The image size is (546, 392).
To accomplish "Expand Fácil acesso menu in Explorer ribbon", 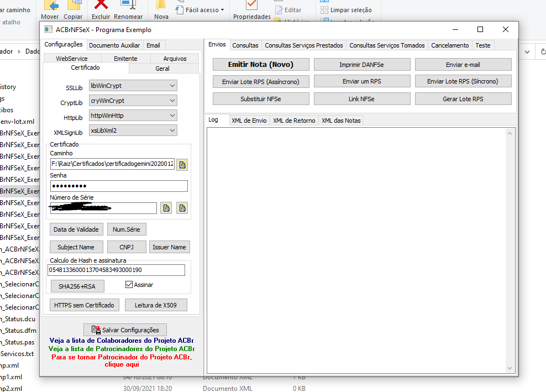I will click(x=200, y=10).
